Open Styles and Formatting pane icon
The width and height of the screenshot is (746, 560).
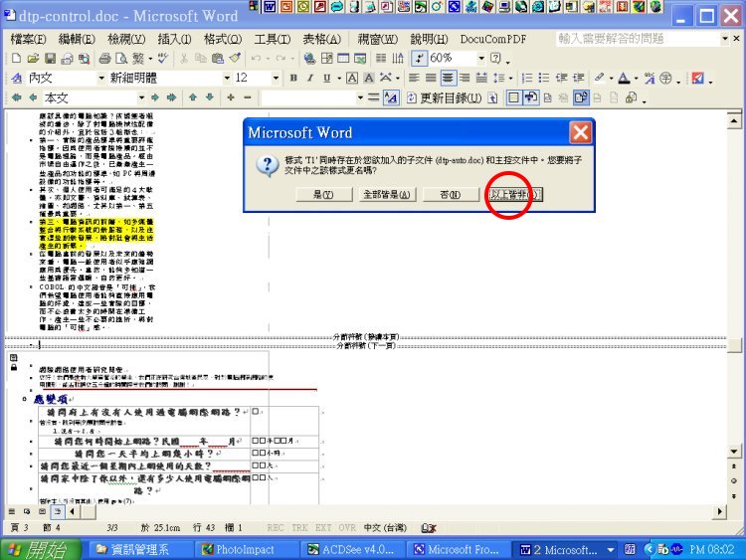[16, 78]
